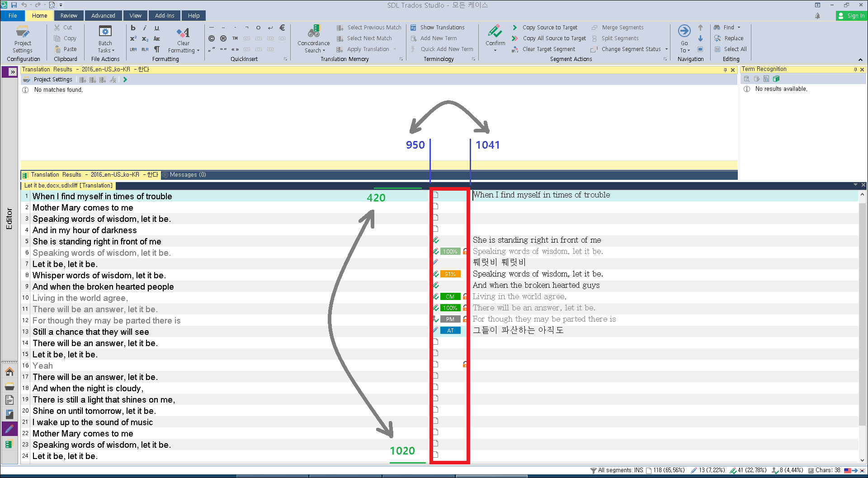The image size is (868, 478).
Task: Click the Batch Tasks icon
Action: click(105, 33)
